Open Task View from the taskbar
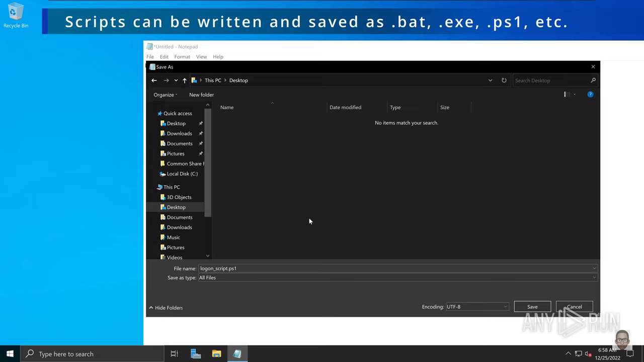The width and height of the screenshot is (644, 362). [x=174, y=354]
